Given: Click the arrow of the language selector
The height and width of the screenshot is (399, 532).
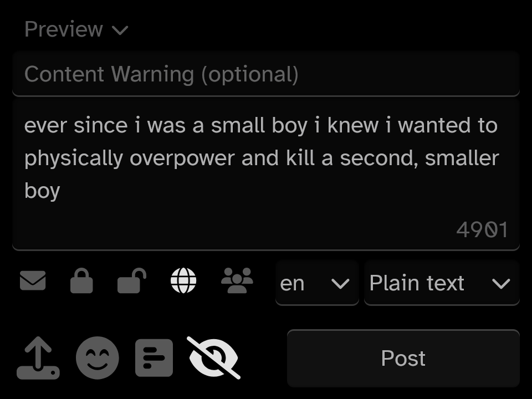Looking at the screenshot, I should coord(340,284).
